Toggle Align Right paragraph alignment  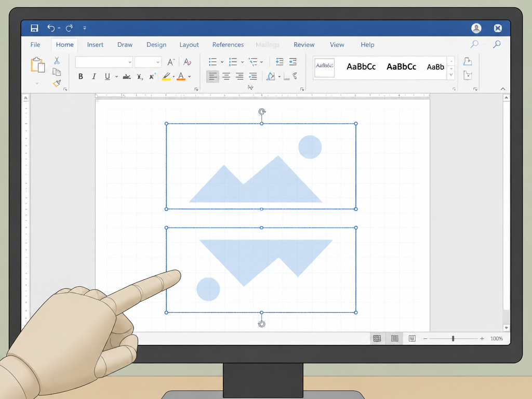coord(240,76)
